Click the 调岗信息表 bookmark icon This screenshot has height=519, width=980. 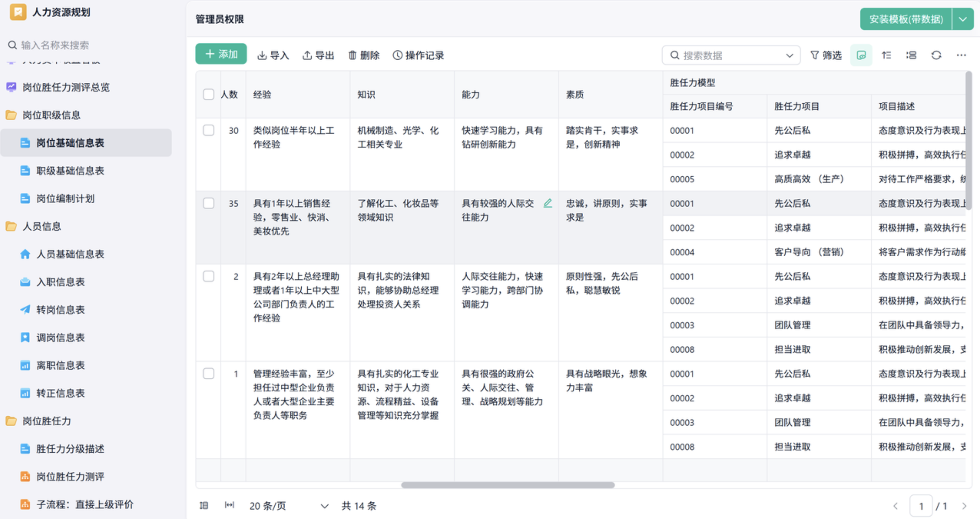tap(25, 337)
